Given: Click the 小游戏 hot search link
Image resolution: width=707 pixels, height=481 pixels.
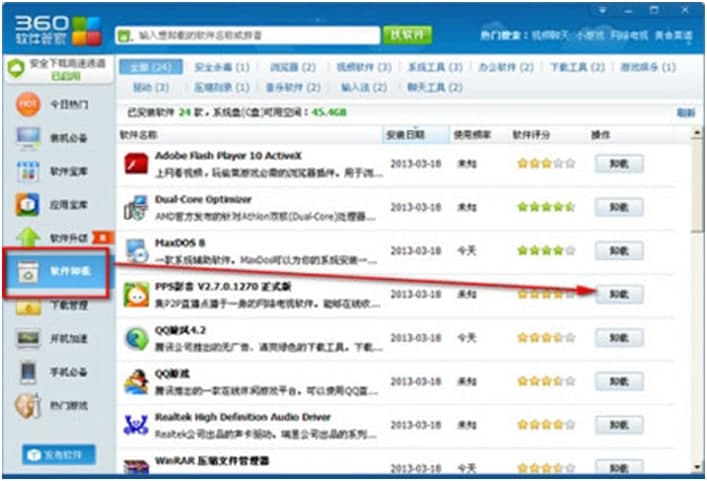Looking at the screenshot, I should coord(590,35).
